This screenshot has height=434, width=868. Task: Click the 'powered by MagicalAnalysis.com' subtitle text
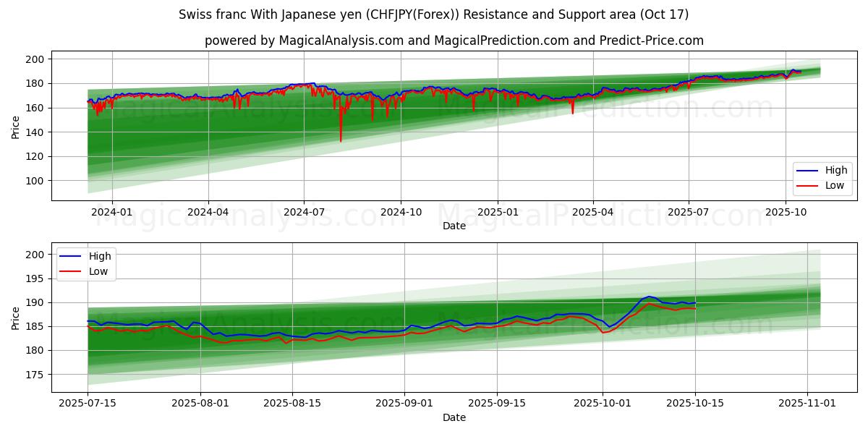454,41
